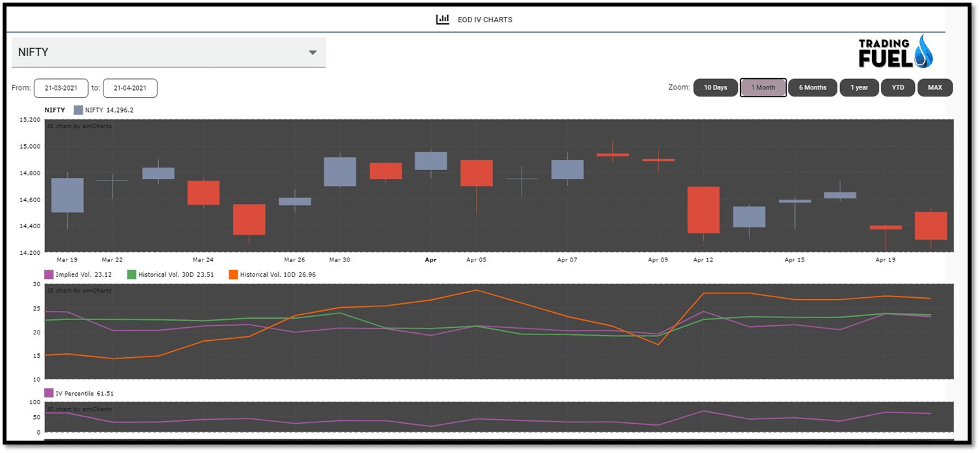Open the NIFTY symbol selector field
Image resolution: width=980 pixels, height=453 pixels.
pos(169,52)
